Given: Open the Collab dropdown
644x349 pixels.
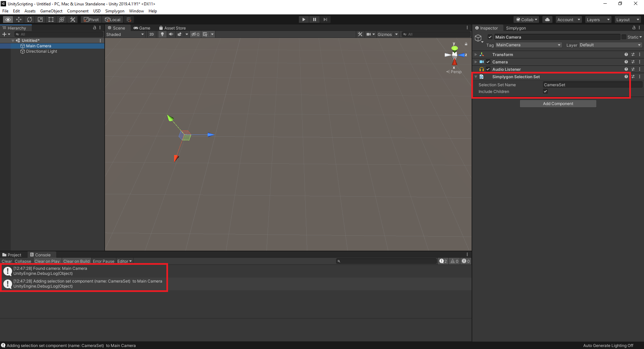Looking at the screenshot, I should [527, 19].
